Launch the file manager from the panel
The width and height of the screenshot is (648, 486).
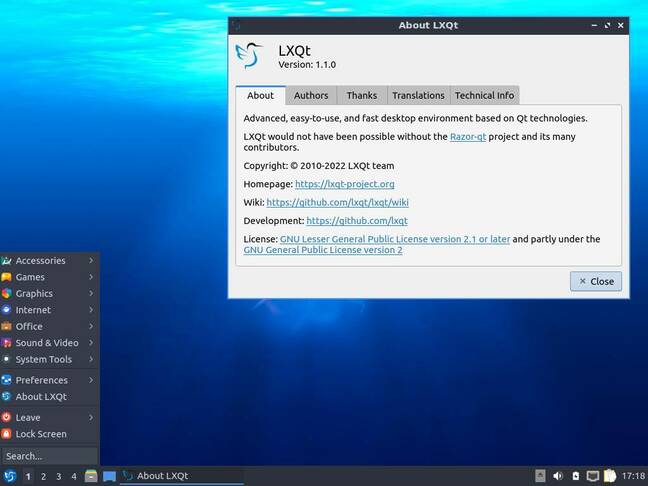[91, 476]
